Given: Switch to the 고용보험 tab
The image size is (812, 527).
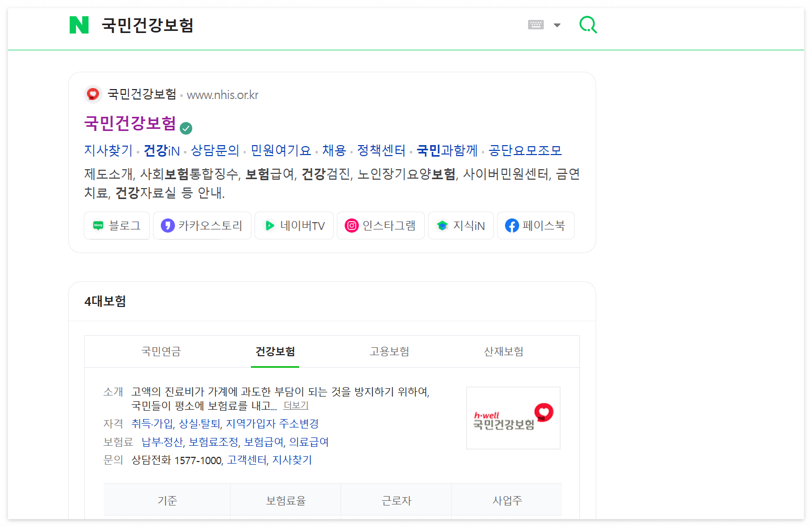Looking at the screenshot, I should [389, 352].
